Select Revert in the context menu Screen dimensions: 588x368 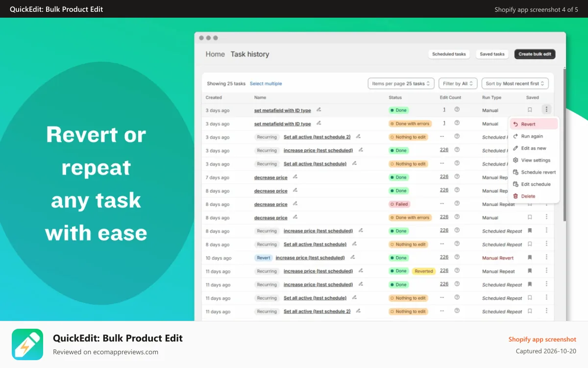534,124
